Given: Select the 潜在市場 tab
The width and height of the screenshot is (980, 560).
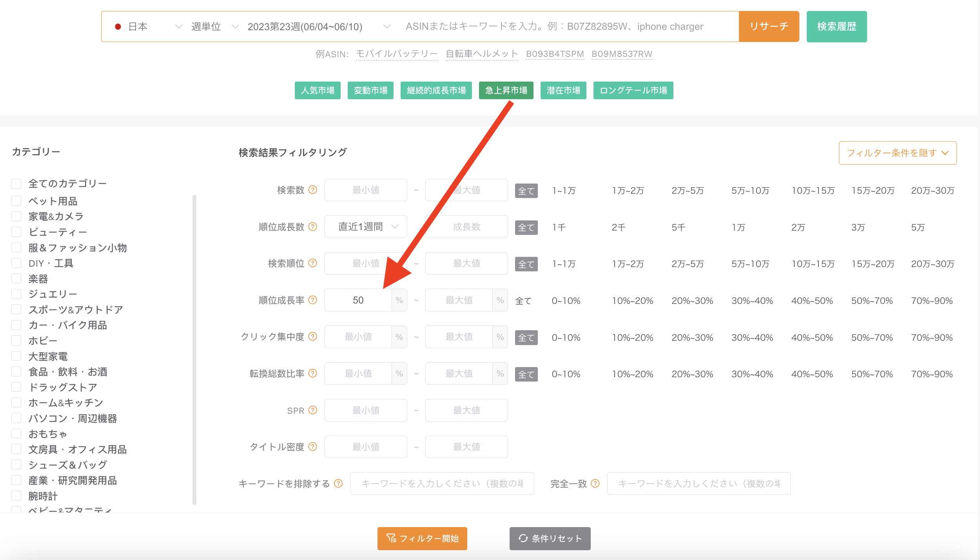Looking at the screenshot, I should click(x=563, y=91).
